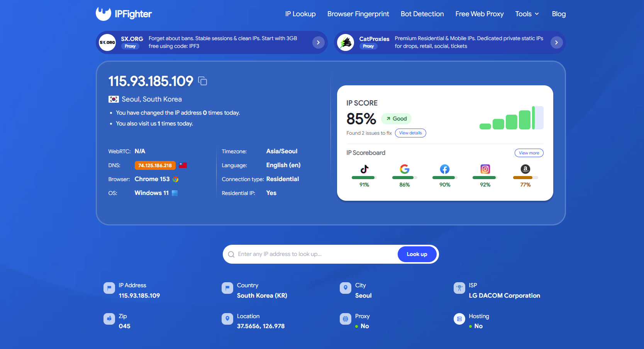Click the SX.ORG Proxy tag
The image size is (644, 349).
(x=130, y=46)
